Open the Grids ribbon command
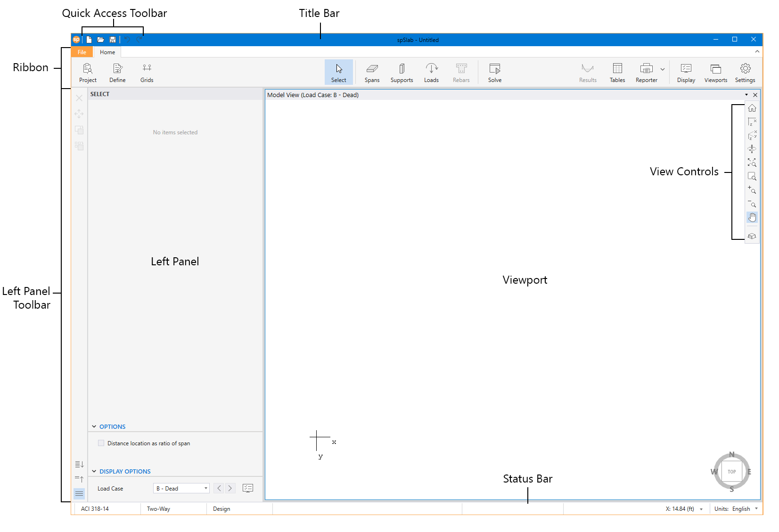This screenshot has height=532, width=779. (147, 73)
